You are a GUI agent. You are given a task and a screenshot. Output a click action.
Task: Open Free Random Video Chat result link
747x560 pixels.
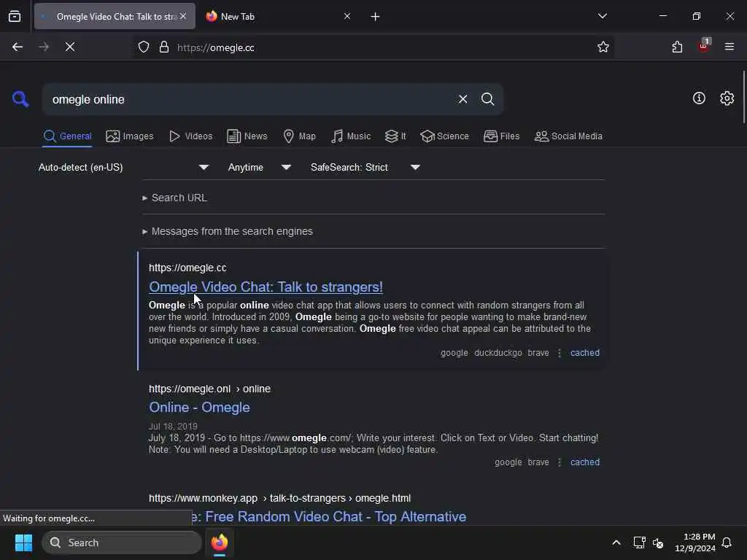click(329, 516)
